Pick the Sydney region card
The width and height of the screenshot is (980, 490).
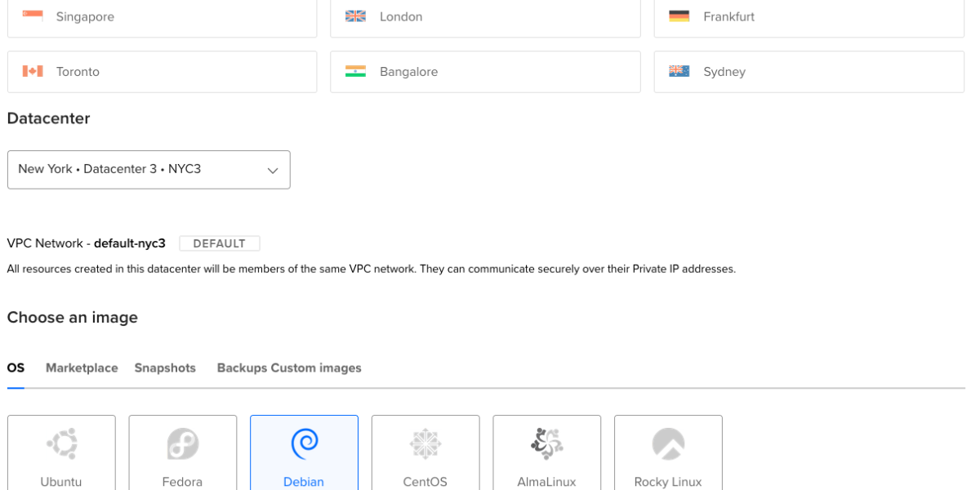pos(808,72)
